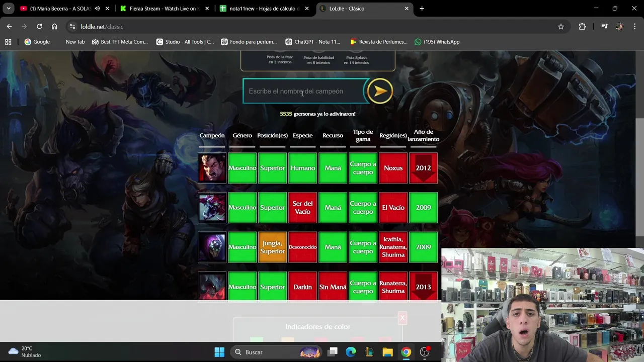This screenshot has height=362, width=644.
Task: Click the red 2013 year cell
Action: (x=423, y=287)
